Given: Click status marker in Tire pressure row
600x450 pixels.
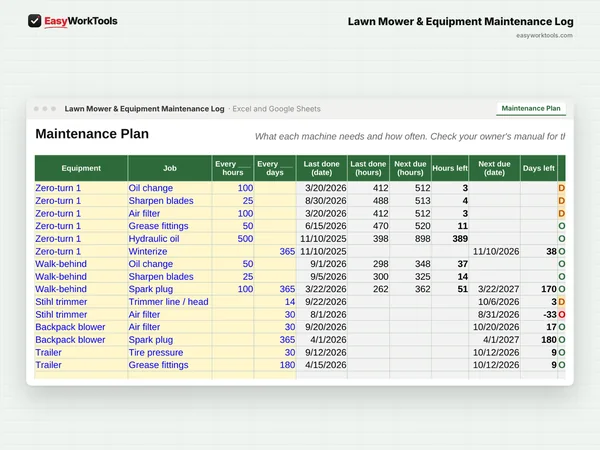Looking at the screenshot, I should click(x=561, y=352).
